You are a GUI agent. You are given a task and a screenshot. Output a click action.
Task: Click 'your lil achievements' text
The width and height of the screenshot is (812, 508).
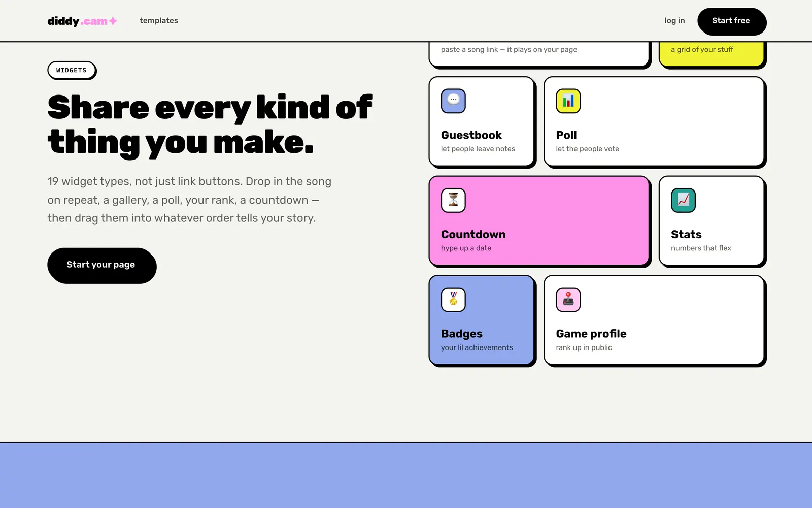click(477, 347)
